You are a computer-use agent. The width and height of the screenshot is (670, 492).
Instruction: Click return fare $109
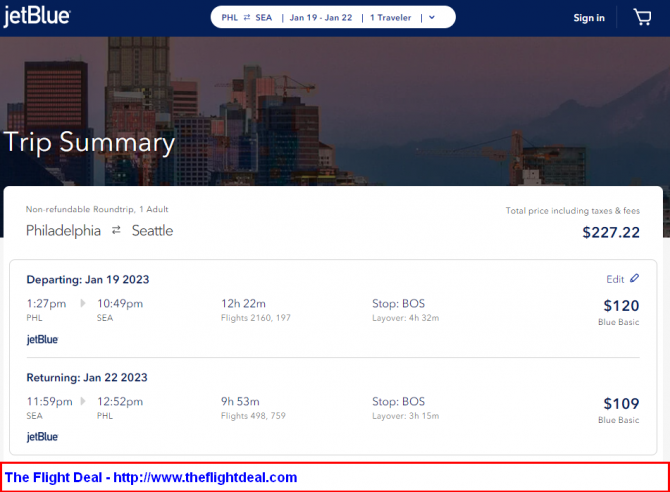coord(621,404)
